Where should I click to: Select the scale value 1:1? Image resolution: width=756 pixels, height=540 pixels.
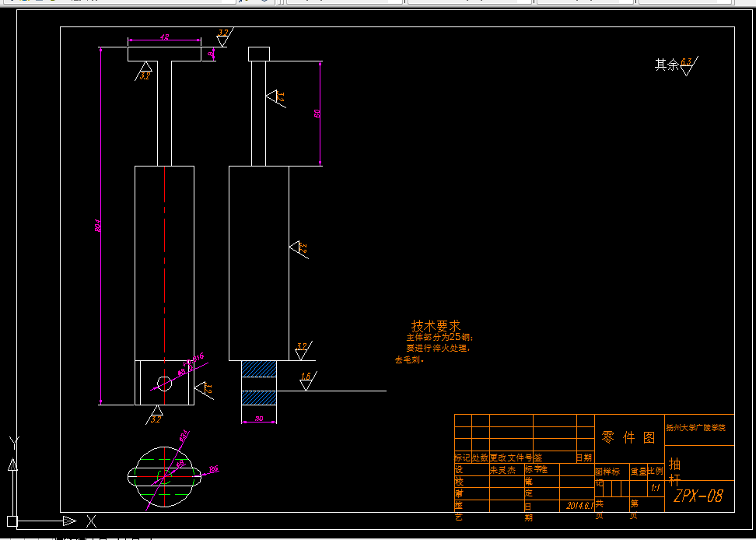[x=655, y=488]
